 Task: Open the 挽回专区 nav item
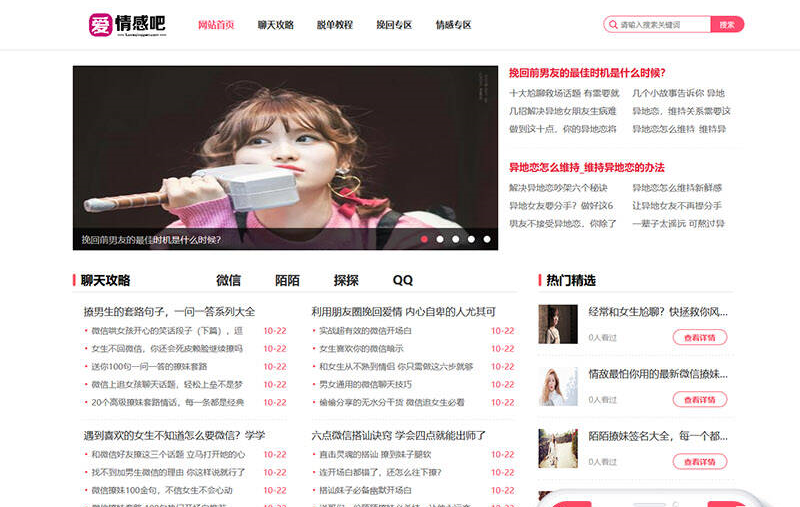tap(394, 24)
